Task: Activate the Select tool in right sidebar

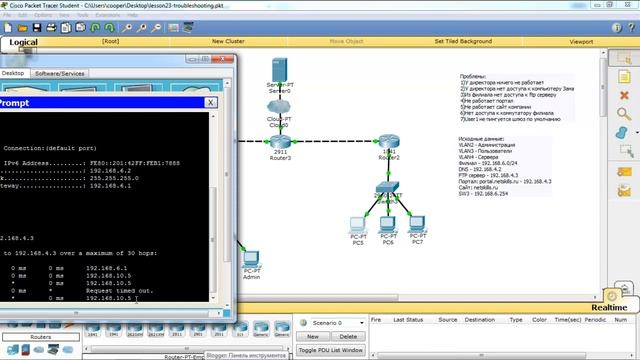Action: [x=624, y=58]
